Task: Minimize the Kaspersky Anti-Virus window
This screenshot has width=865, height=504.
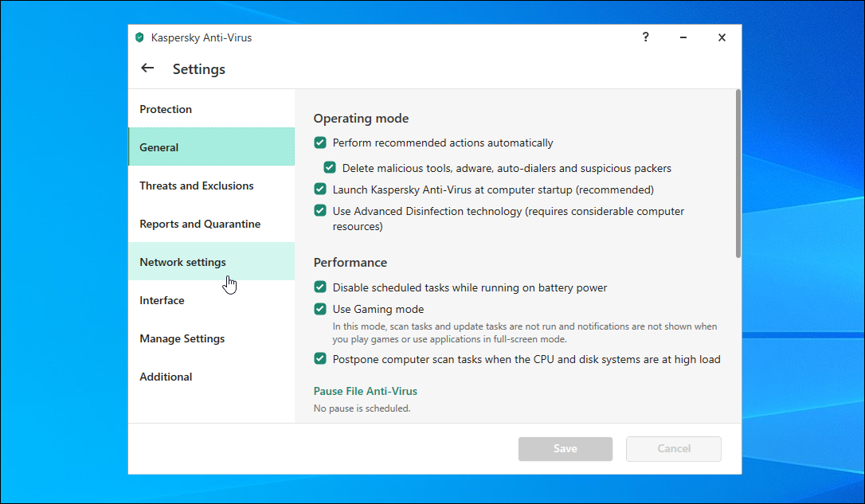Action: (683, 37)
